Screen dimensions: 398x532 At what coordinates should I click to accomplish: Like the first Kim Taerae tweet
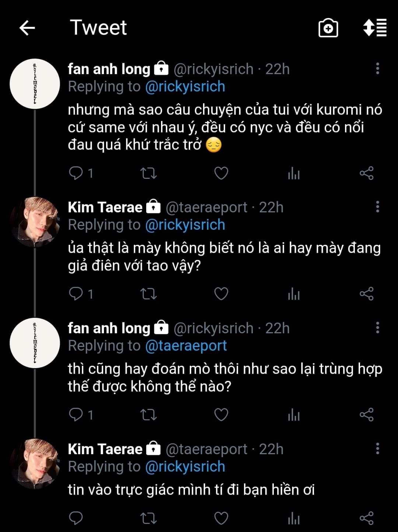pos(221,294)
